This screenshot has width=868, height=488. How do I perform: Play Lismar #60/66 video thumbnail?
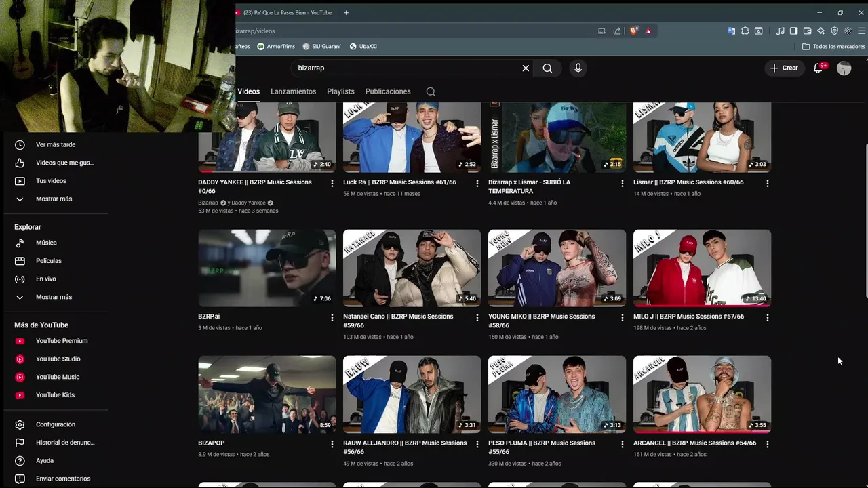pos(702,138)
